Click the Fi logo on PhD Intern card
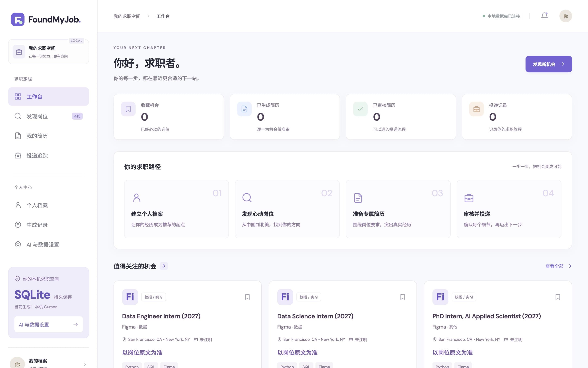The width and height of the screenshot is (588, 368). click(x=440, y=297)
